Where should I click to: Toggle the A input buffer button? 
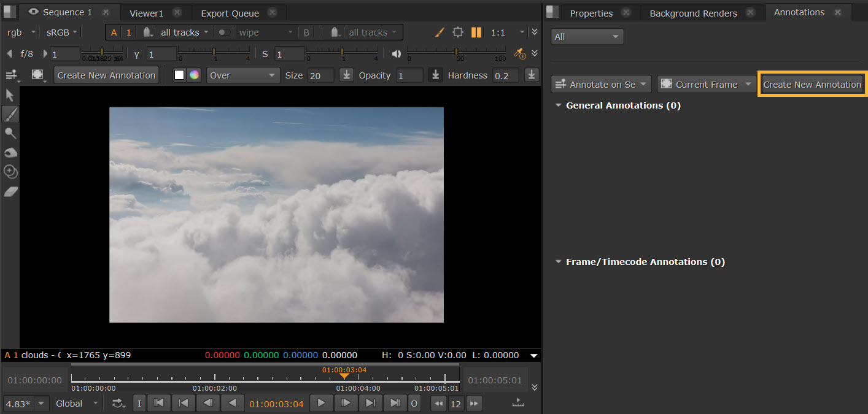coord(114,33)
